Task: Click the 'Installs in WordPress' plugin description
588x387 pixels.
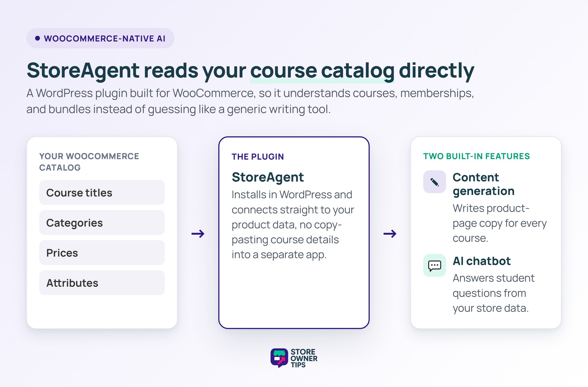Action: pos(293,225)
